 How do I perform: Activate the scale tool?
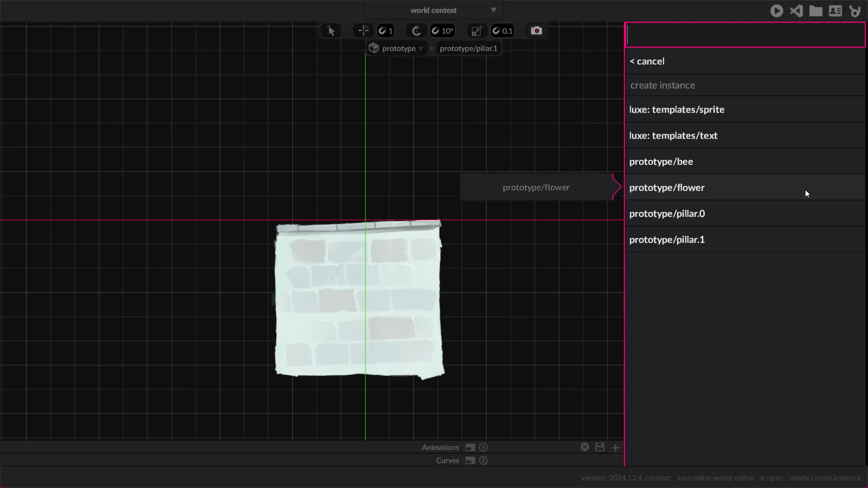point(476,31)
